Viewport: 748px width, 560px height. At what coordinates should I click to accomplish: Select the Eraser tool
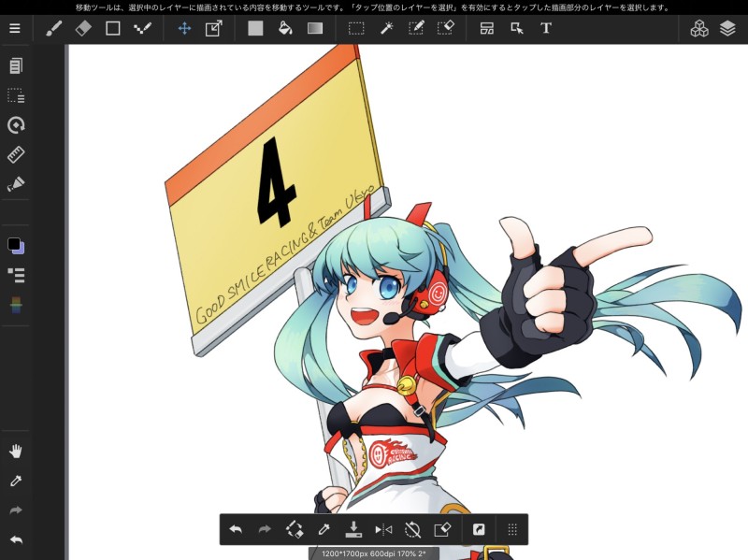tap(83, 29)
